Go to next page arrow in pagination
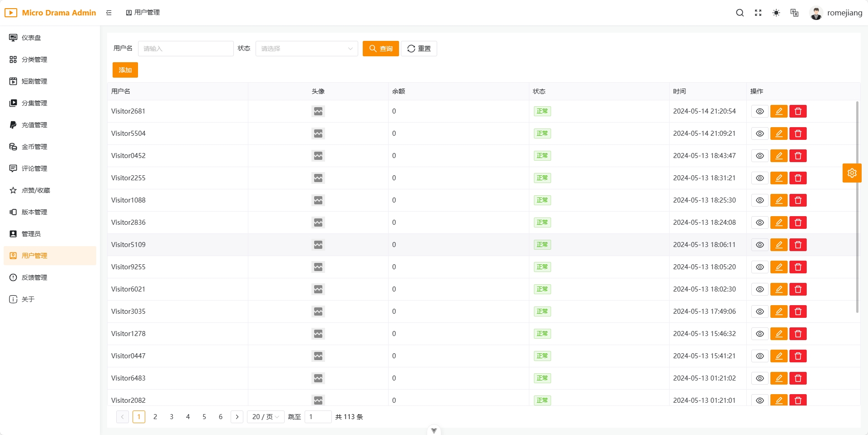868x435 pixels. (237, 417)
